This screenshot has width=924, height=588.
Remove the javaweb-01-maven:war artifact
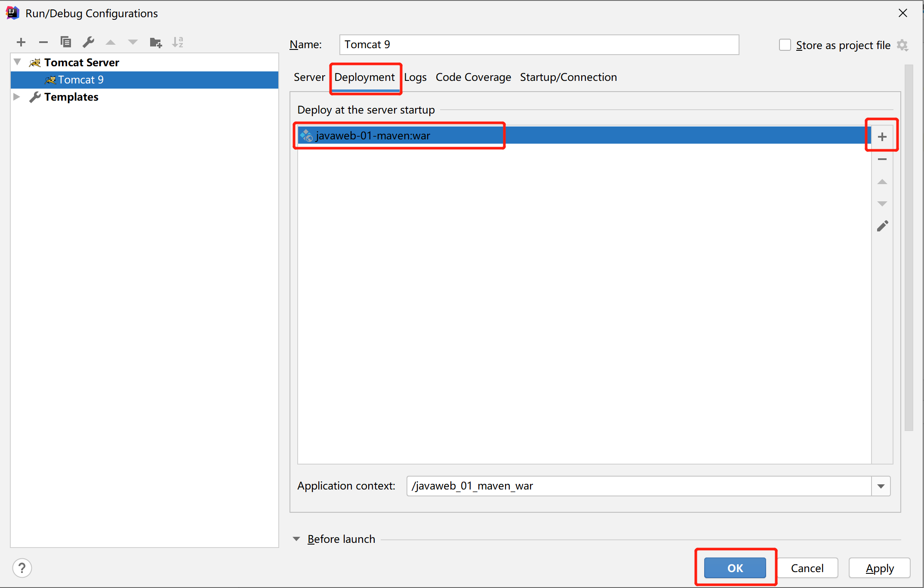click(x=882, y=159)
